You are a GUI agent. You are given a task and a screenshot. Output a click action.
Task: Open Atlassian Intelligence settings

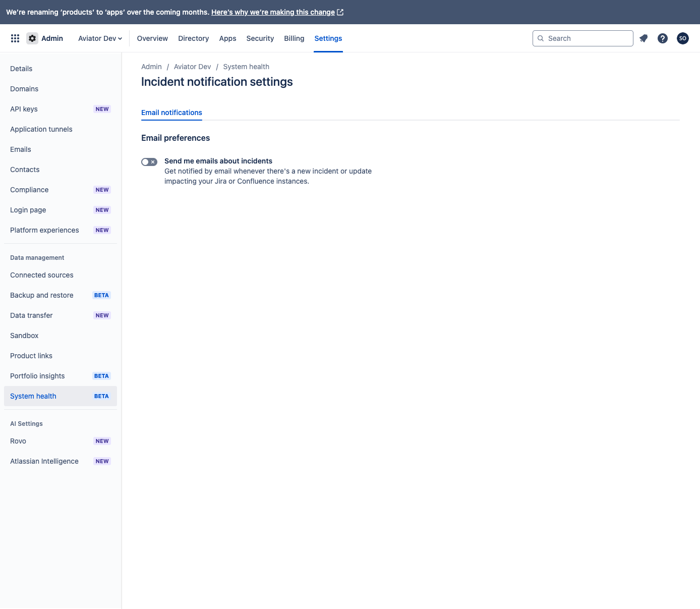[61, 461]
